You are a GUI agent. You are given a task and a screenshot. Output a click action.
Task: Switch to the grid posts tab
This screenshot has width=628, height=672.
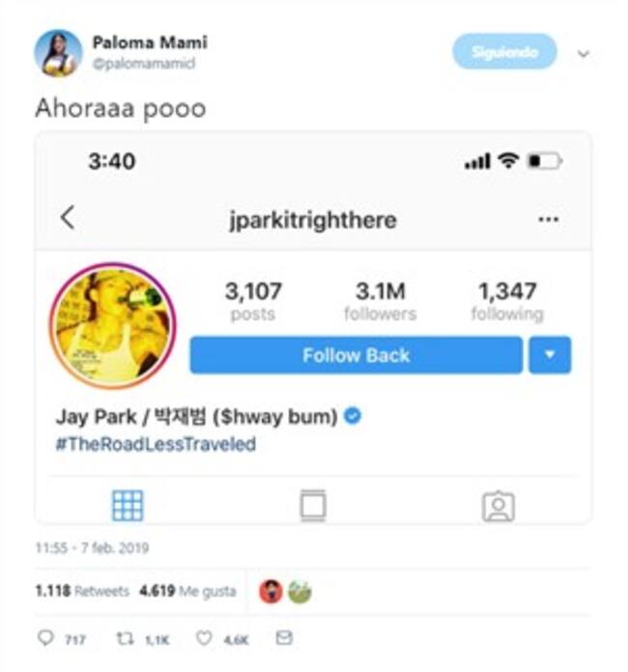pyautogui.click(x=128, y=506)
